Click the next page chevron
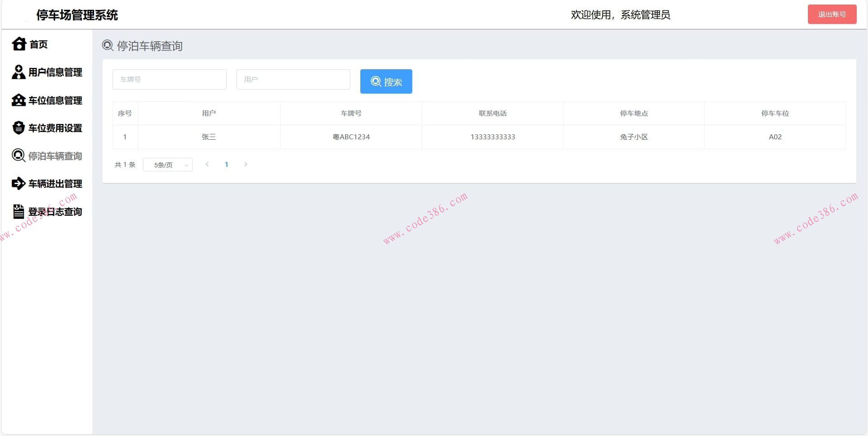This screenshot has height=436, width=868. coord(245,165)
